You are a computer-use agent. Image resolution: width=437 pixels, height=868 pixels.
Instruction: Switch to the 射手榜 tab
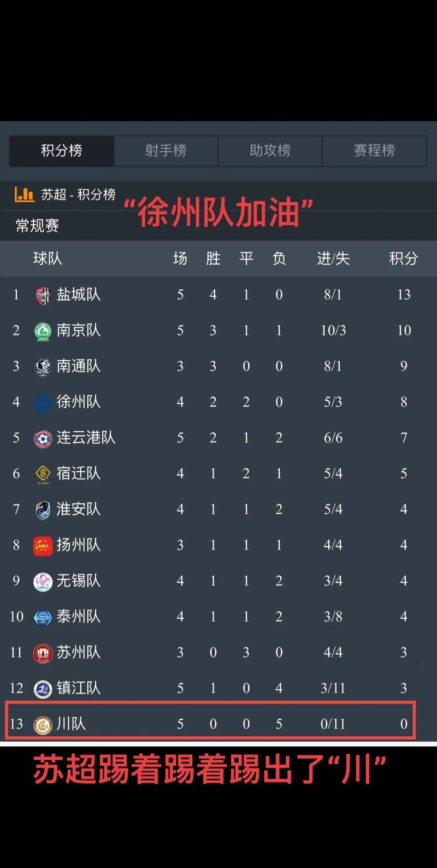click(165, 151)
